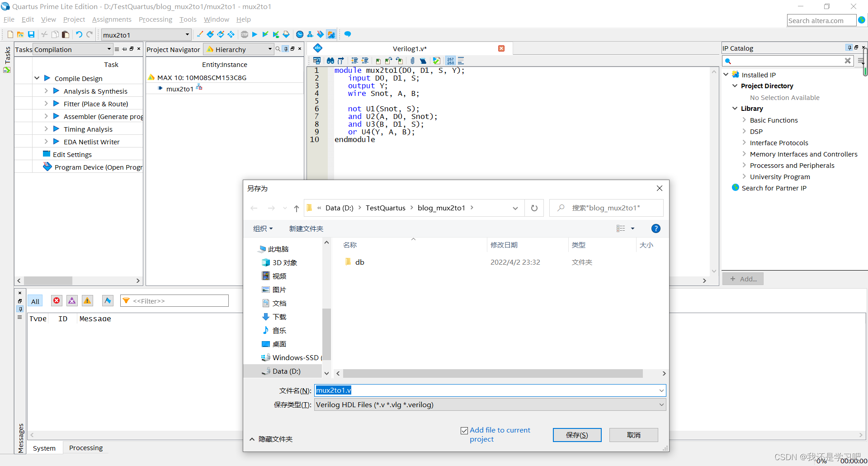Click the blue speech bubble toolbar icon

(348, 34)
